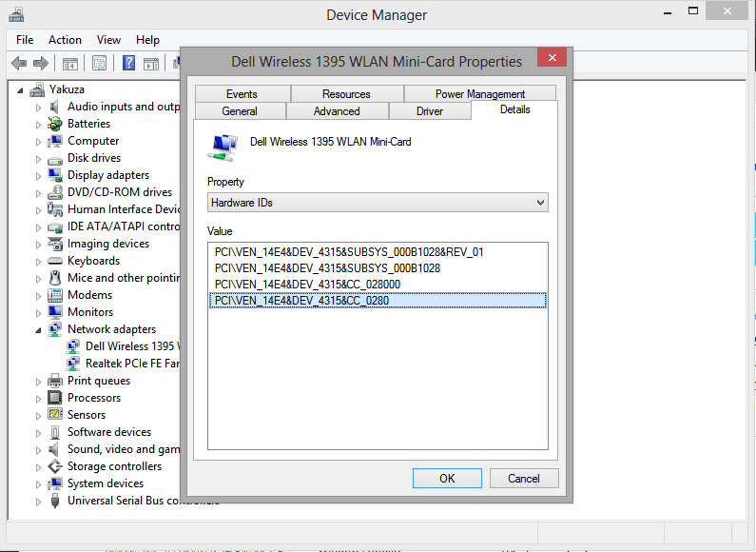Image resolution: width=756 pixels, height=552 pixels.
Task: Click the Realtek PCIe adapter icon
Action: point(73,364)
